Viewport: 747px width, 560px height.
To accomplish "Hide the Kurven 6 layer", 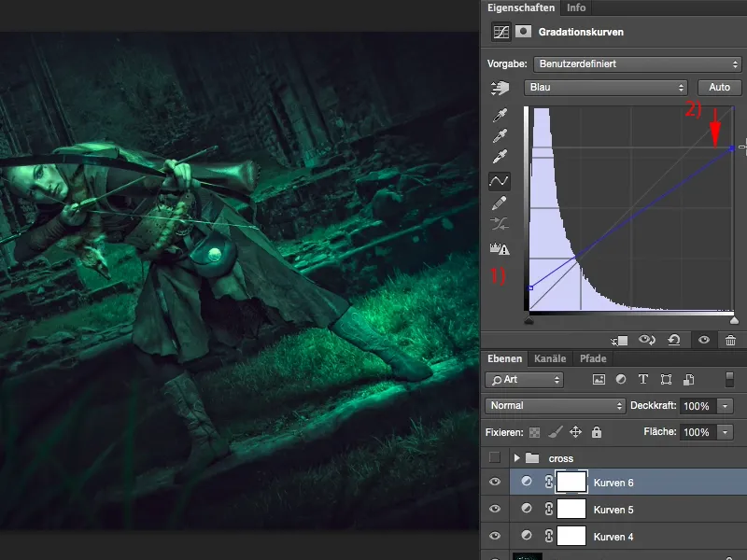I will click(495, 482).
